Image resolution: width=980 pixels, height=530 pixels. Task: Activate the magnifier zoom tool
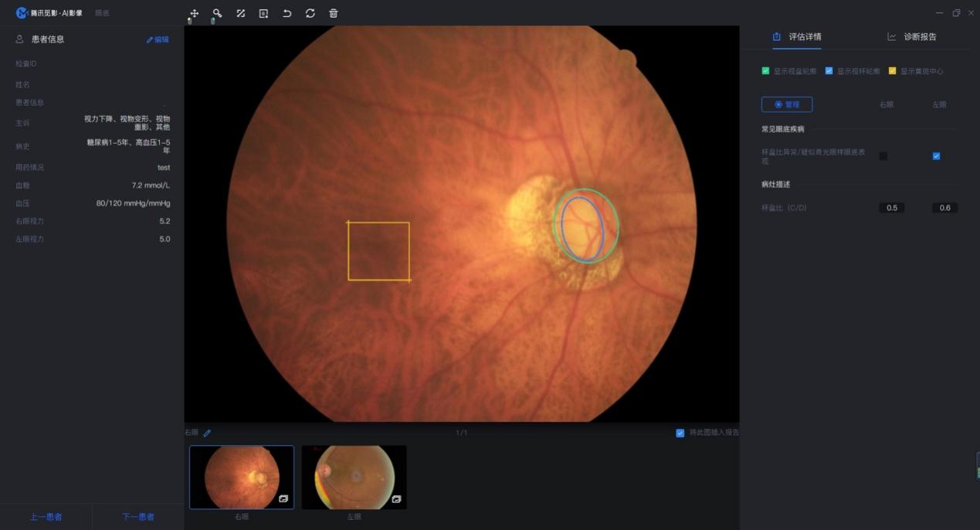[217, 13]
